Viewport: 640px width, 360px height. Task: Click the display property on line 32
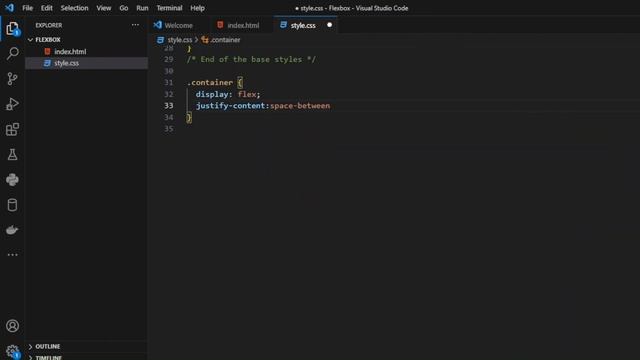pyautogui.click(x=212, y=94)
